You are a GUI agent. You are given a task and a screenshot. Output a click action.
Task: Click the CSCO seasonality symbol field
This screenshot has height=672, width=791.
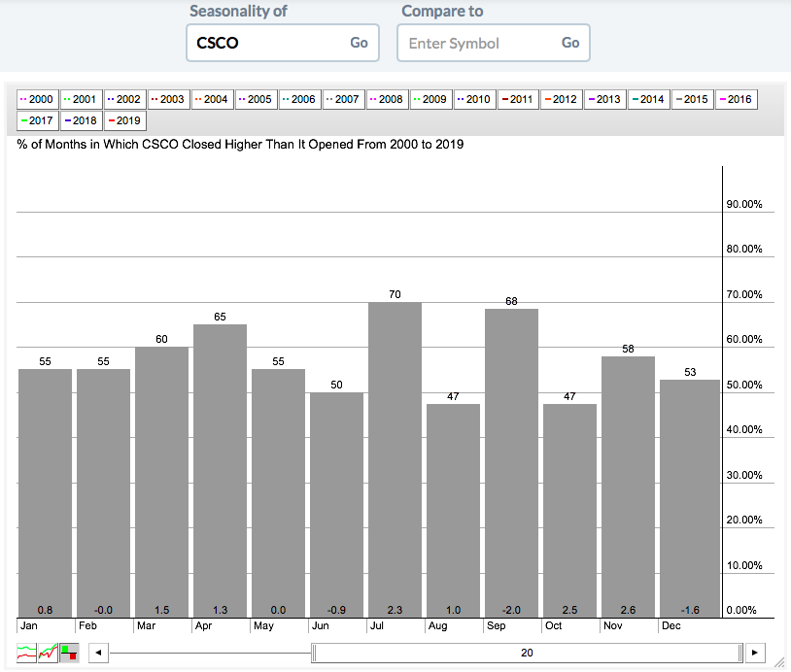[264, 43]
